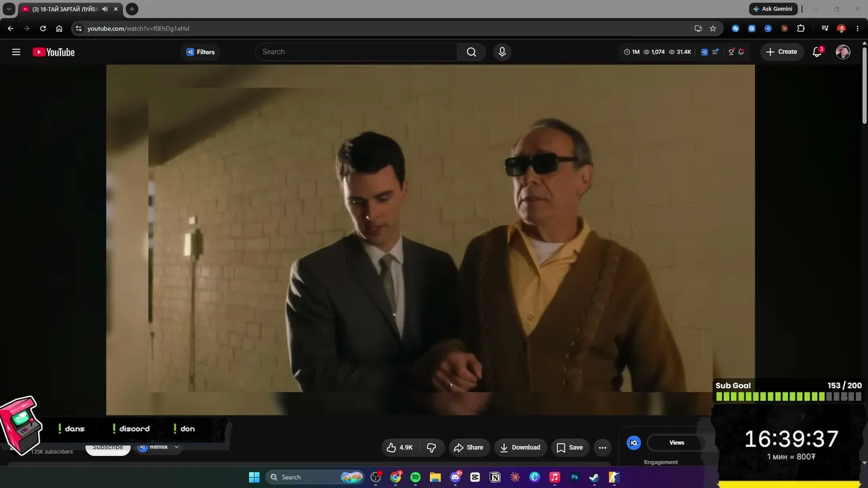Click the vidIQ round icon beside Views
This screenshot has height=488, width=868.
point(634,443)
